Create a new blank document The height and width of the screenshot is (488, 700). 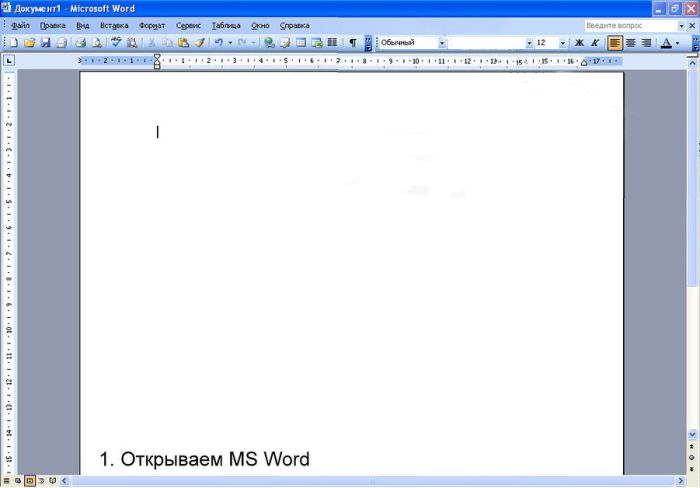click(13, 43)
